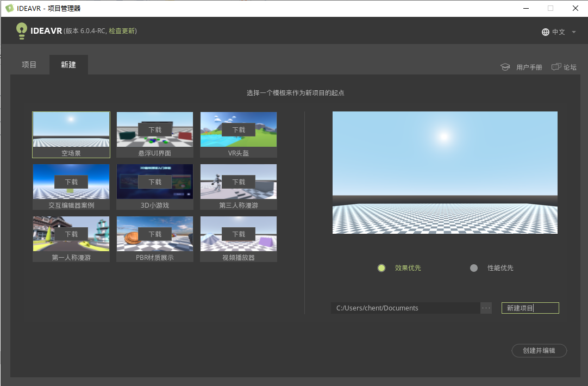Download the 第三人称漫游 template

pos(239,182)
